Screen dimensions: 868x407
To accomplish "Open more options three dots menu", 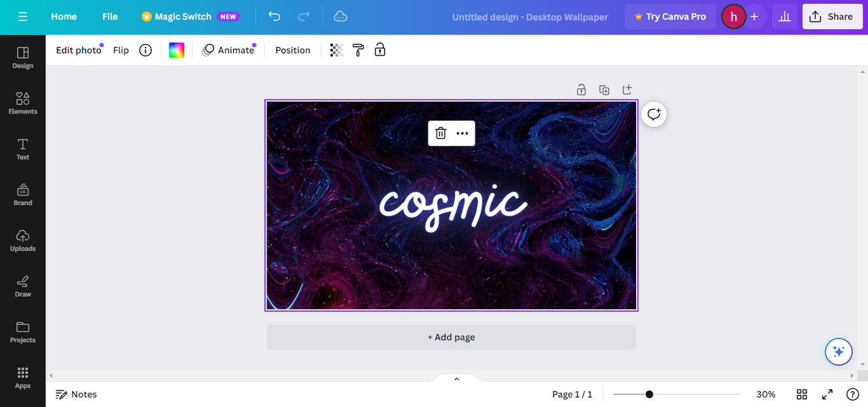I will (462, 134).
